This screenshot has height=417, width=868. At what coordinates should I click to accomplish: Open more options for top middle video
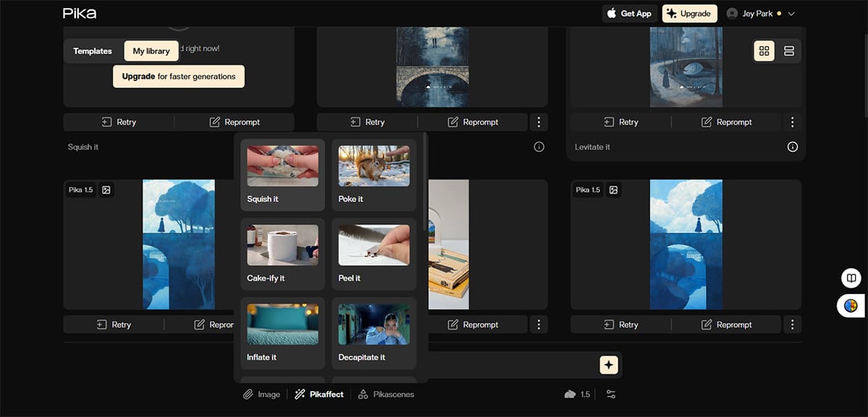[x=539, y=122]
